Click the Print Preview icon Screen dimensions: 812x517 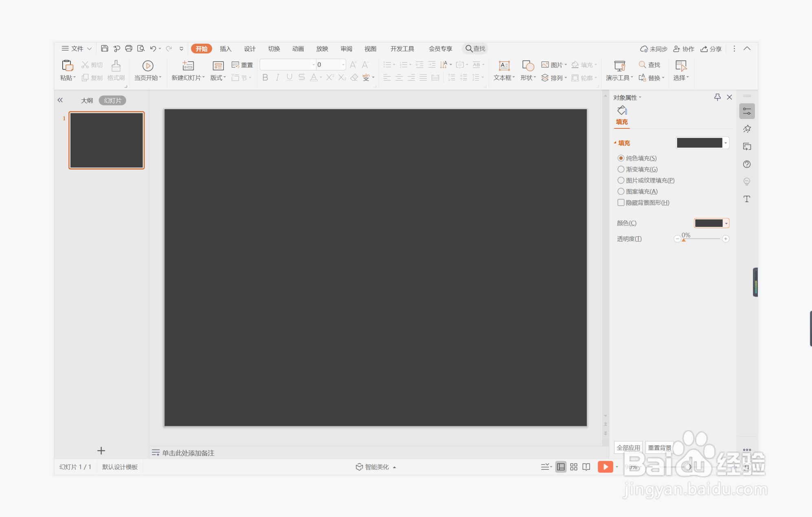click(141, 48)
